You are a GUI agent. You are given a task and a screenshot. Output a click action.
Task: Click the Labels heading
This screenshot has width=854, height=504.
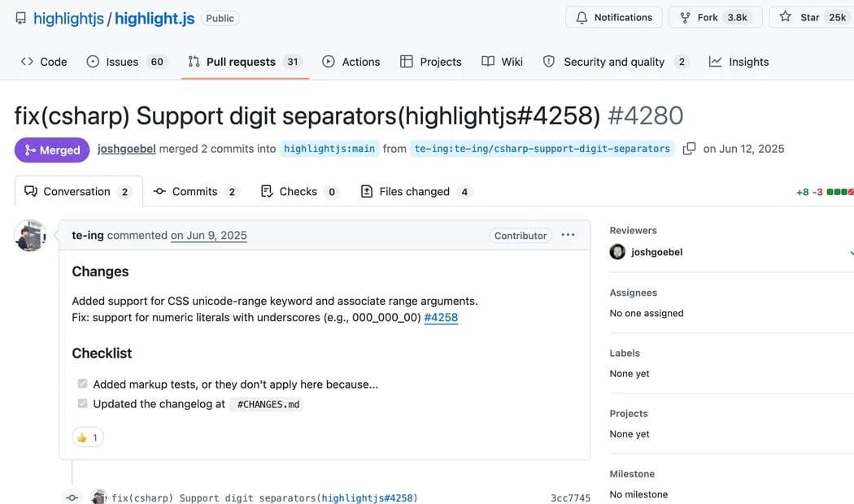(x=625, y=353)
